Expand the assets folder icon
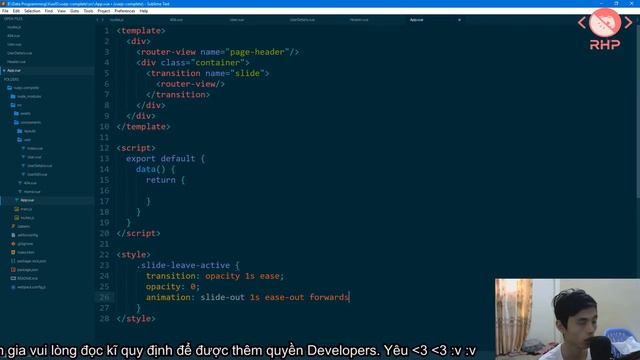640x360 pixels. pos(16,113)
